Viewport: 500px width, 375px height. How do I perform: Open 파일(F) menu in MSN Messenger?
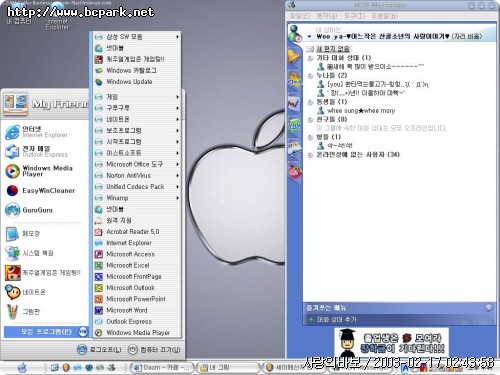pos(300,16)
